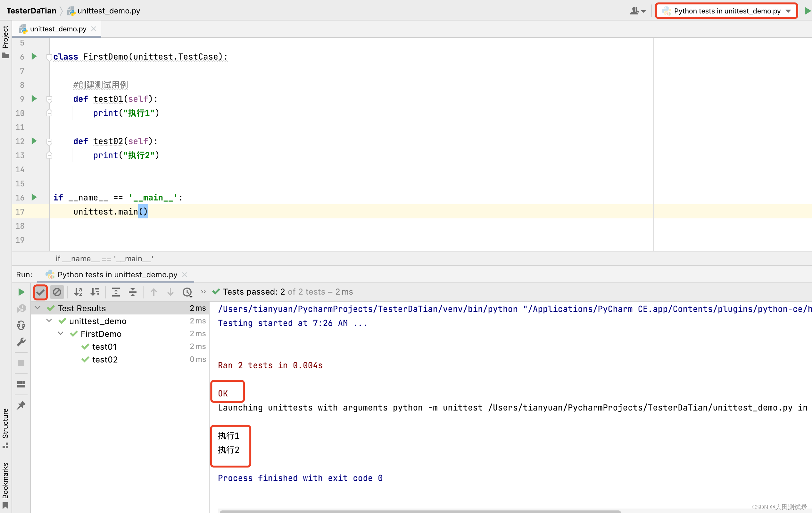Open the run configuration dropdown
This screenshot has width=812, height=513.
pos(727,11)
